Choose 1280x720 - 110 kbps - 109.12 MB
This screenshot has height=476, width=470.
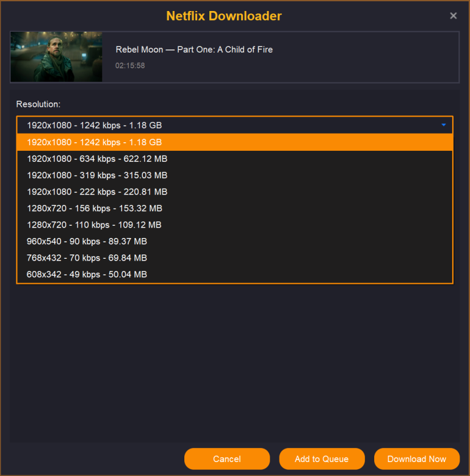point(235,225)
